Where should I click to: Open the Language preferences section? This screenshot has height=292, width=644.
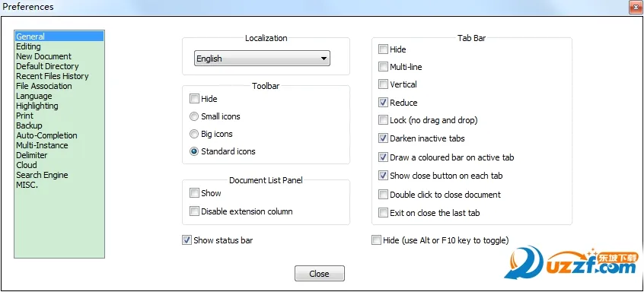[x=59, y=96]
